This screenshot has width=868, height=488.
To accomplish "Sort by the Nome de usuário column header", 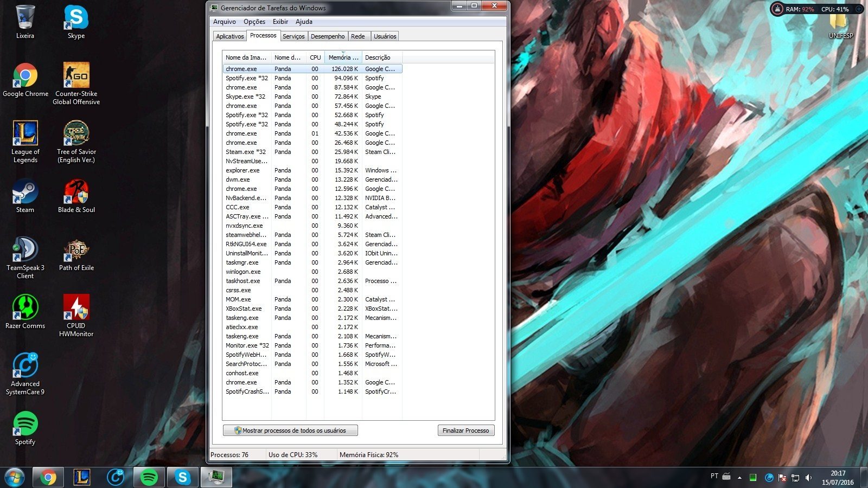I will coord(288,57).
